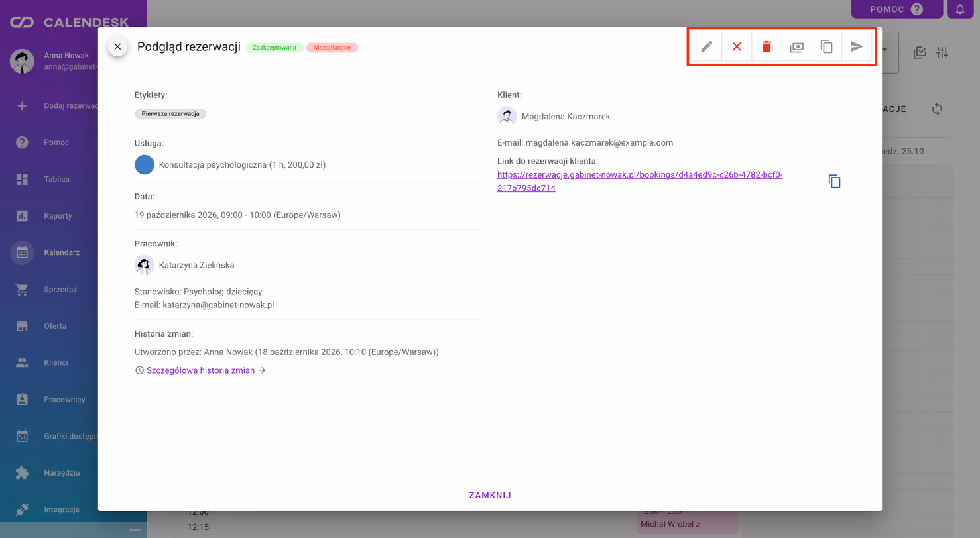
Task: Send the notification with the paper plane icon
Action: 857,47
